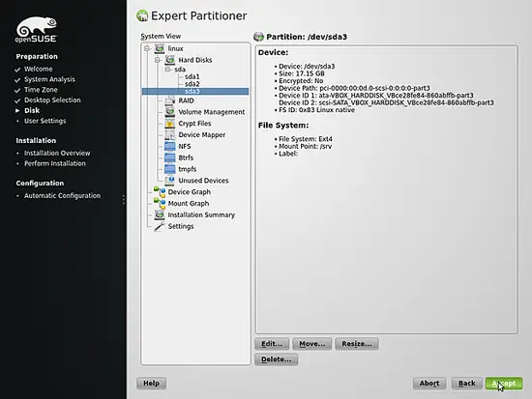Click the Edit... button

(x=272, y=344)
